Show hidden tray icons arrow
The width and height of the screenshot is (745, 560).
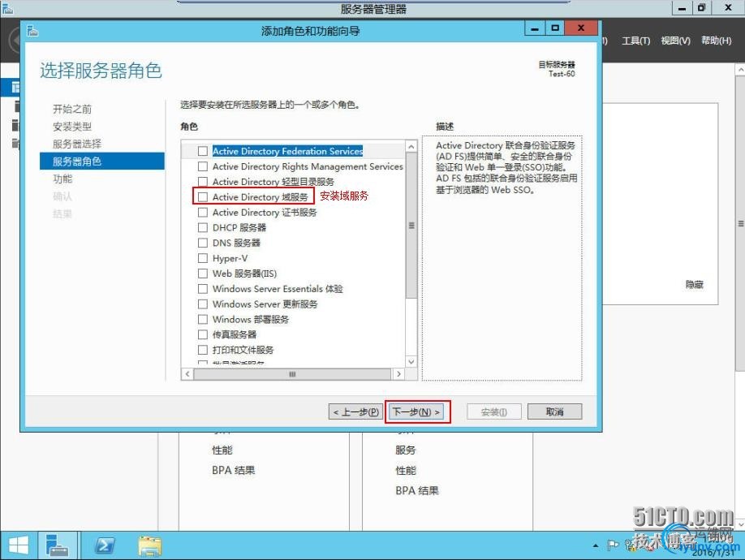pyautogui.click(x=596, y=545)
